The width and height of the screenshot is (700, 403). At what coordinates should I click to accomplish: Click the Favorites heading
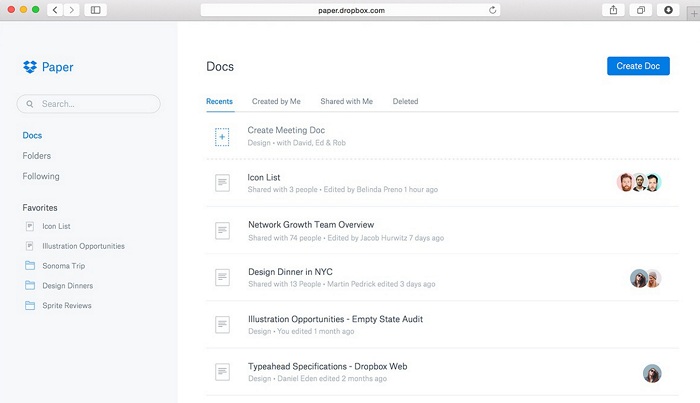coord(40,208)
